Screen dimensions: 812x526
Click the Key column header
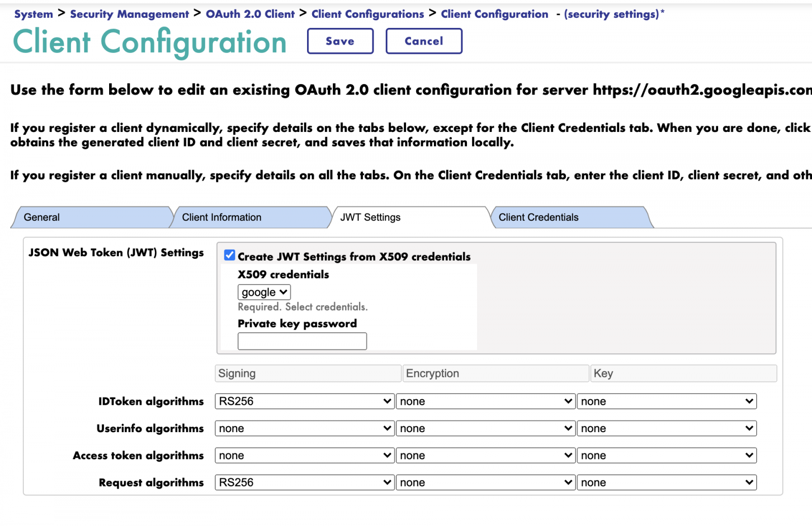[684, 373]
